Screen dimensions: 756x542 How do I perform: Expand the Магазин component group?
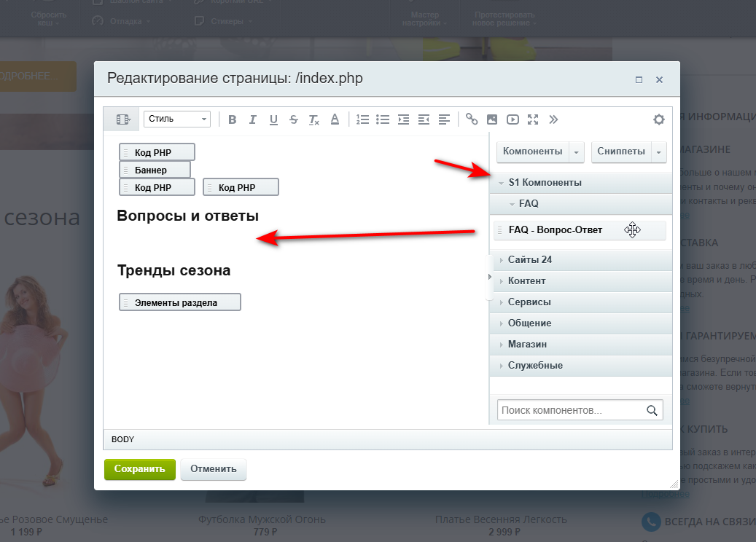point(527,344)
